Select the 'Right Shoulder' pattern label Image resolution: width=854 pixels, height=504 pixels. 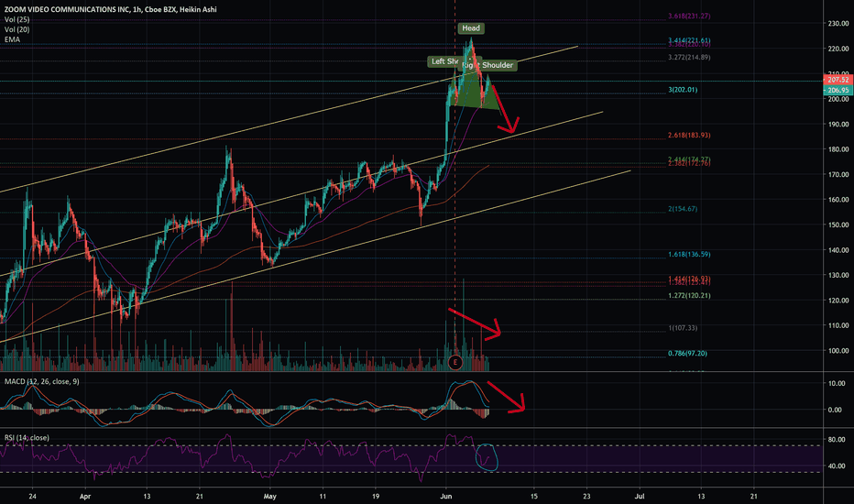pos(489,65)
